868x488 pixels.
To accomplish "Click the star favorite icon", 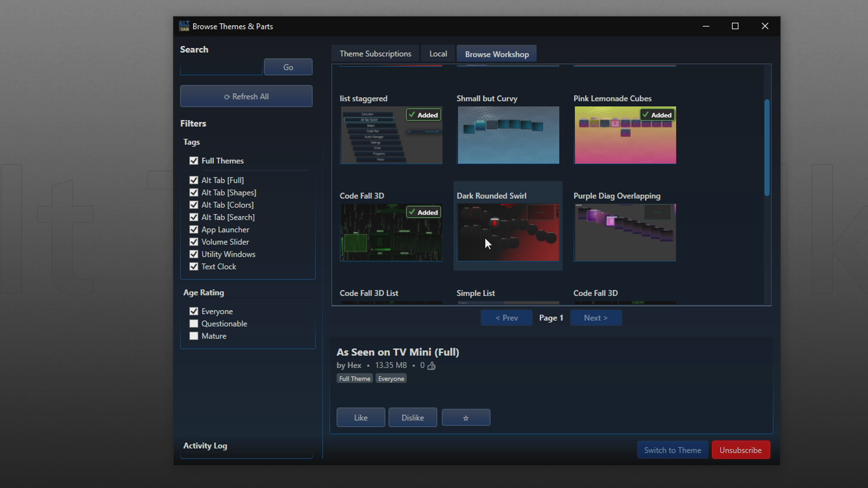I will click(x=466, y=417).
